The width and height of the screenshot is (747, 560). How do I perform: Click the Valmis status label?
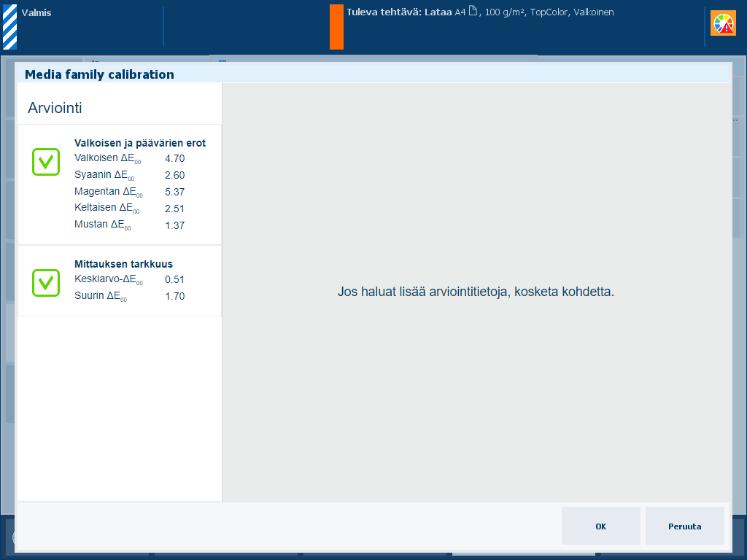coord(36,13)
